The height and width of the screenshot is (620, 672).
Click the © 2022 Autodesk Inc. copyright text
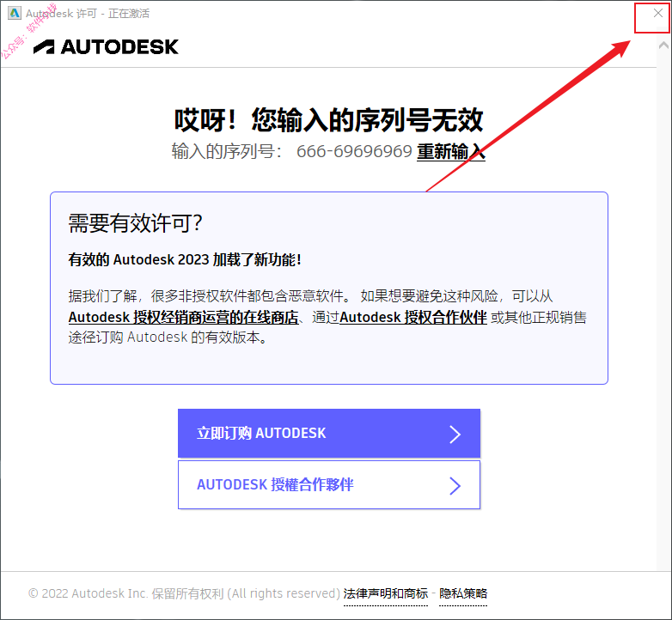pyautogui.click(x=184, y=593)
